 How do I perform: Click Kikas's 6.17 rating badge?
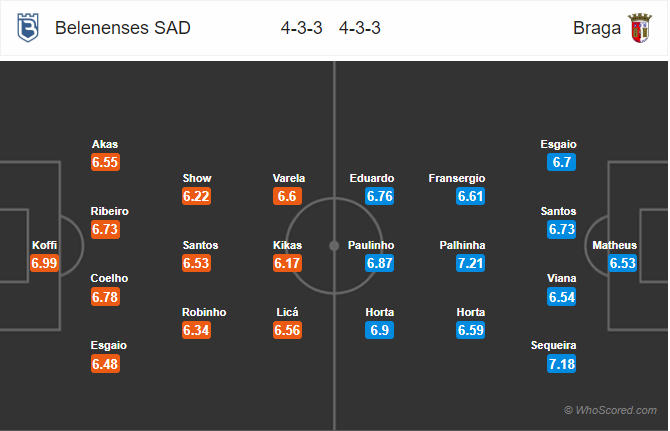click(289, 263)
